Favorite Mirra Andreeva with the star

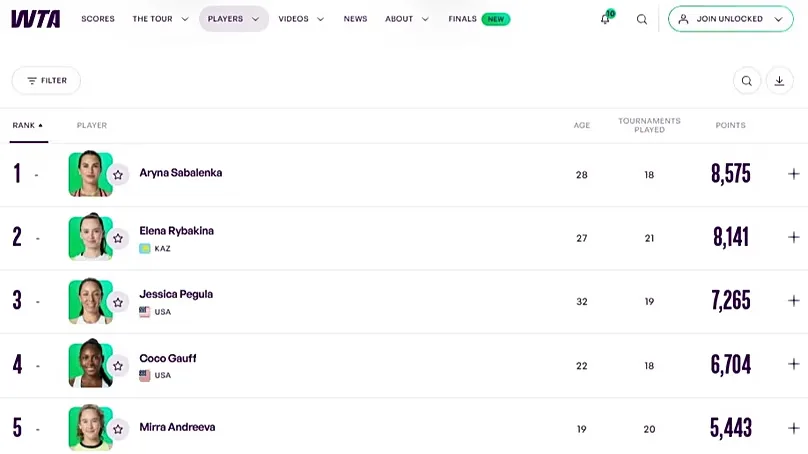click(118, 429)
